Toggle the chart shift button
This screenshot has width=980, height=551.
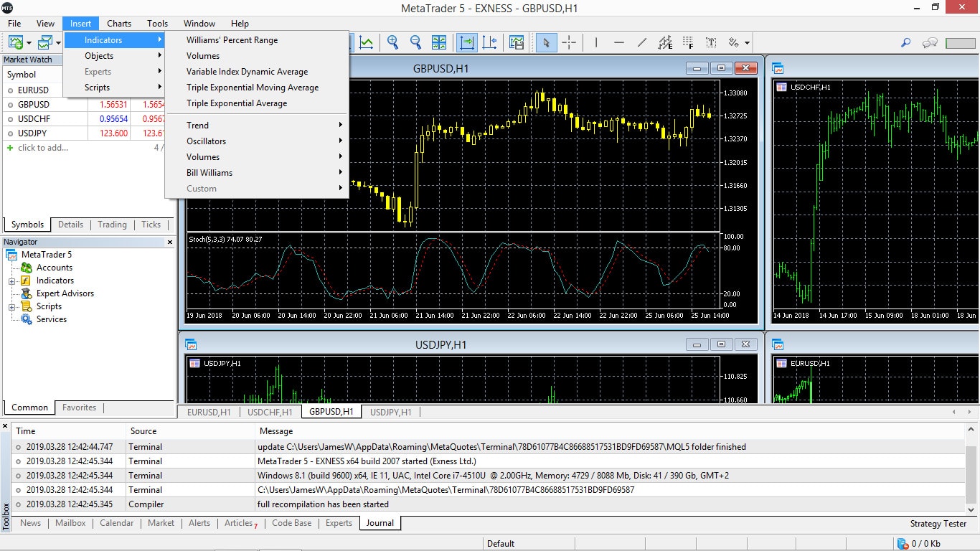tap(490, 42)
